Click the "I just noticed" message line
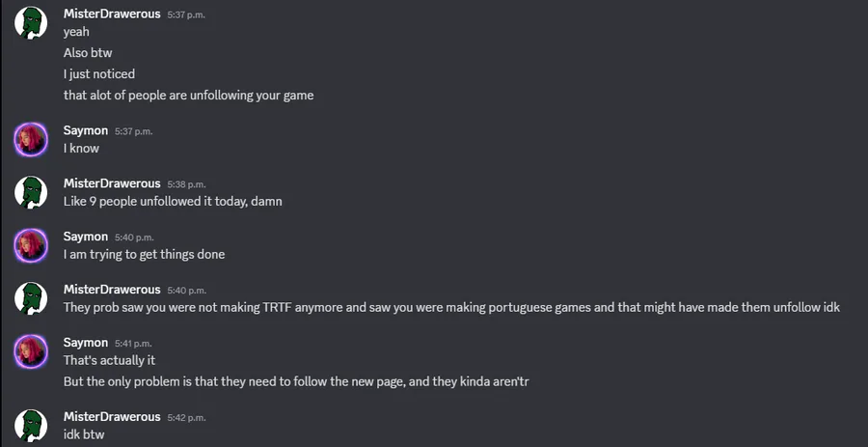This screenshot has height=447, width=868. coord(99,74)
